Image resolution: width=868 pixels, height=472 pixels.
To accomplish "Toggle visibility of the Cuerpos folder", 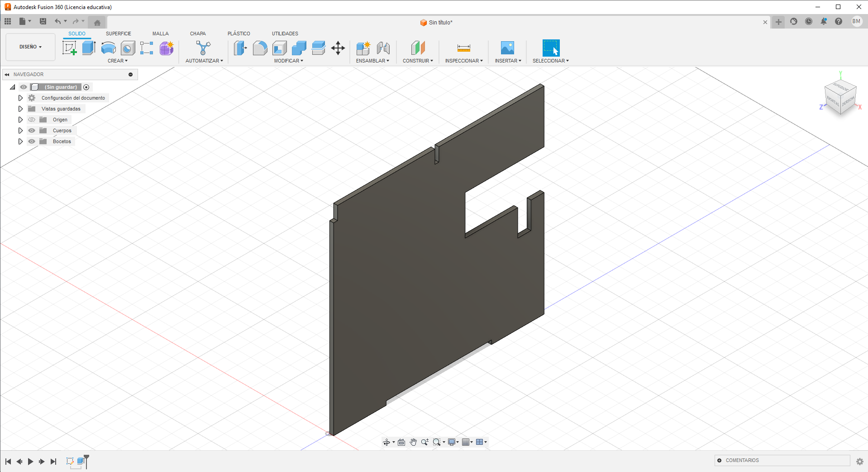I will [32, 130].
